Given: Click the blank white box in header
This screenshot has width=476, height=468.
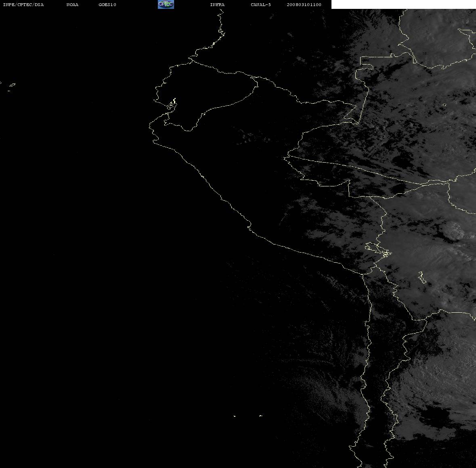Looking at the screenshot, I should (403, 4).
